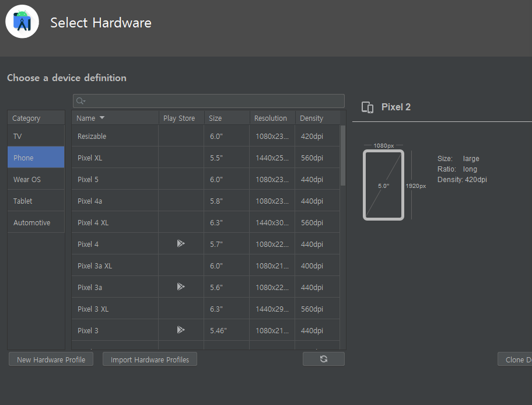This screenshot has width=532, height=405.
Task: Click the device table vertical scrollbar
Action: pos(343,155)
